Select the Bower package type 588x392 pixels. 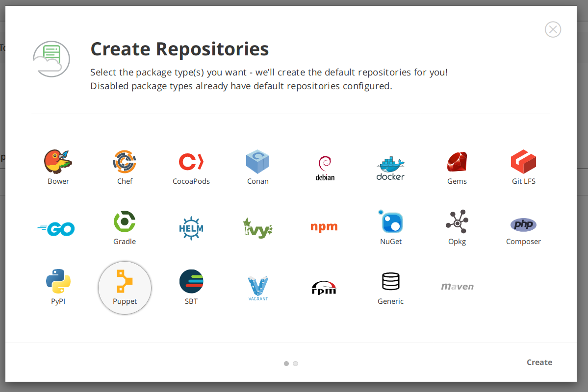(x=58, y=168)
